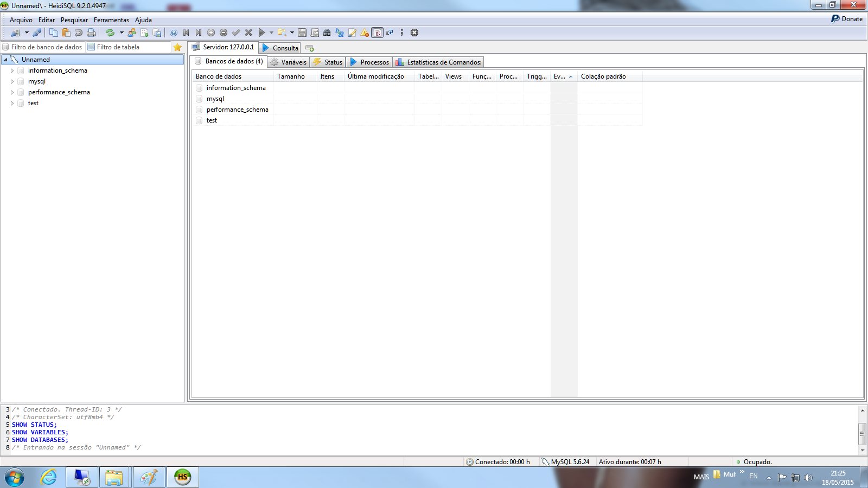Open Internet Explorer from the taskbar
868x488 pixels.
pos(49,477)
